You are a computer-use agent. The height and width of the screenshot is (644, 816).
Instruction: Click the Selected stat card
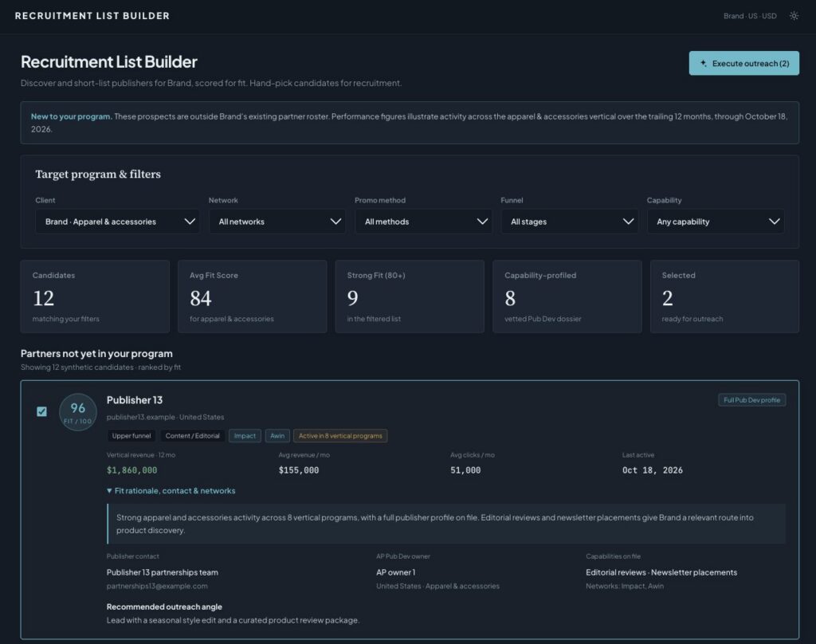[x=724, y=296]
